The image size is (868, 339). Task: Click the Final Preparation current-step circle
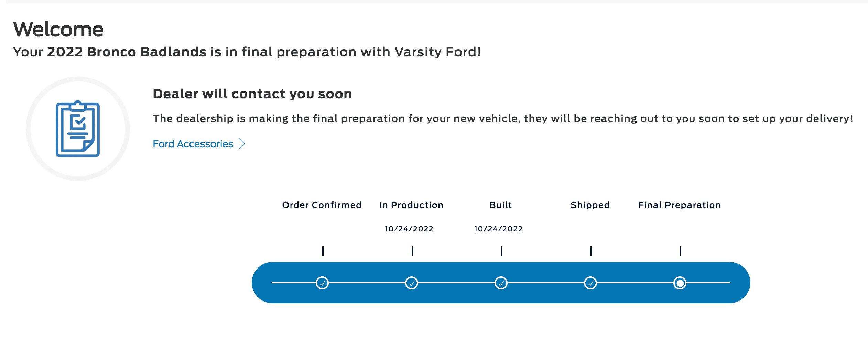[x=680, y=283]
